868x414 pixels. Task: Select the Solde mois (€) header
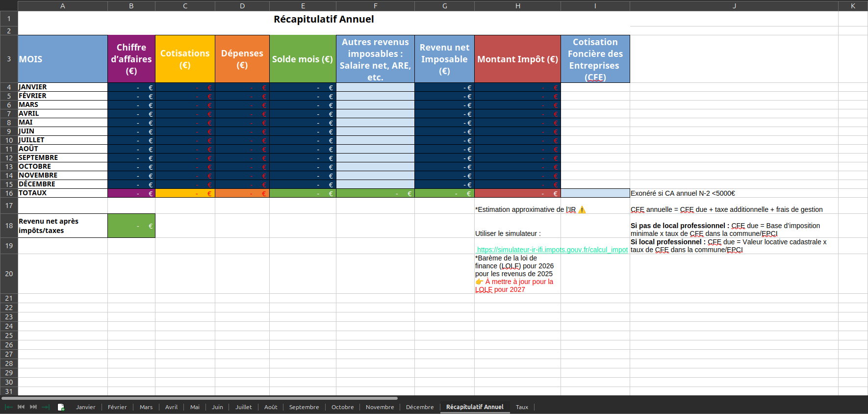pos(303,59)
